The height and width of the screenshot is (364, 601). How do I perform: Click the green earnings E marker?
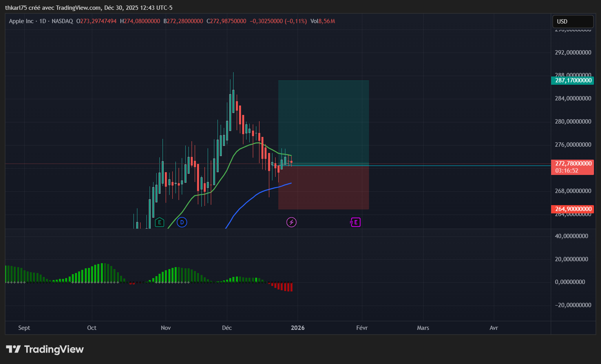(159, 222)
